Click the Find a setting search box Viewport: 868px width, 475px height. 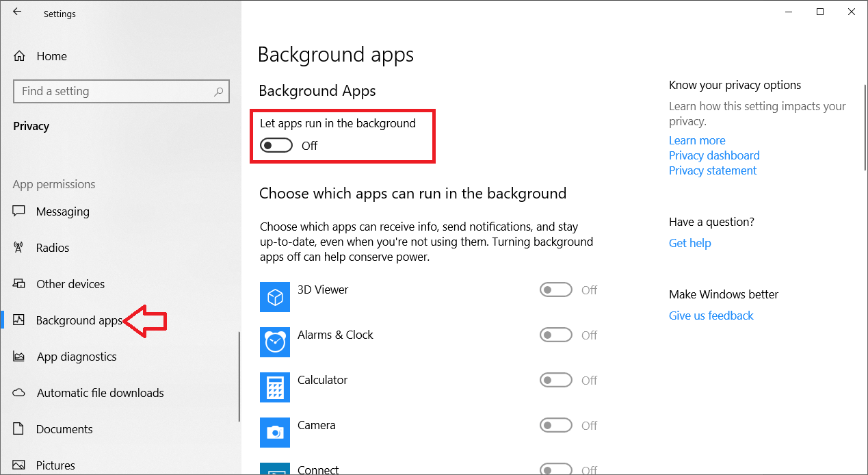(113, 91)
